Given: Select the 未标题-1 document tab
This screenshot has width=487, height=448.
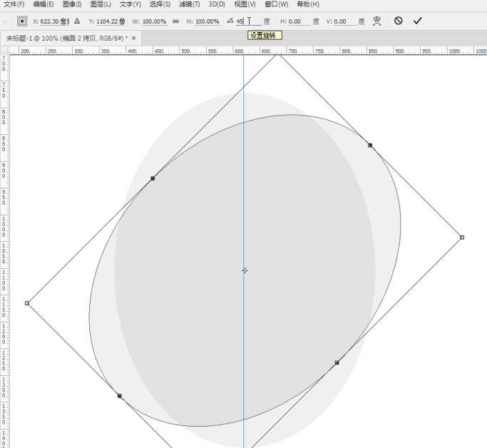Looking at the screenshot, I should (66, 37).
